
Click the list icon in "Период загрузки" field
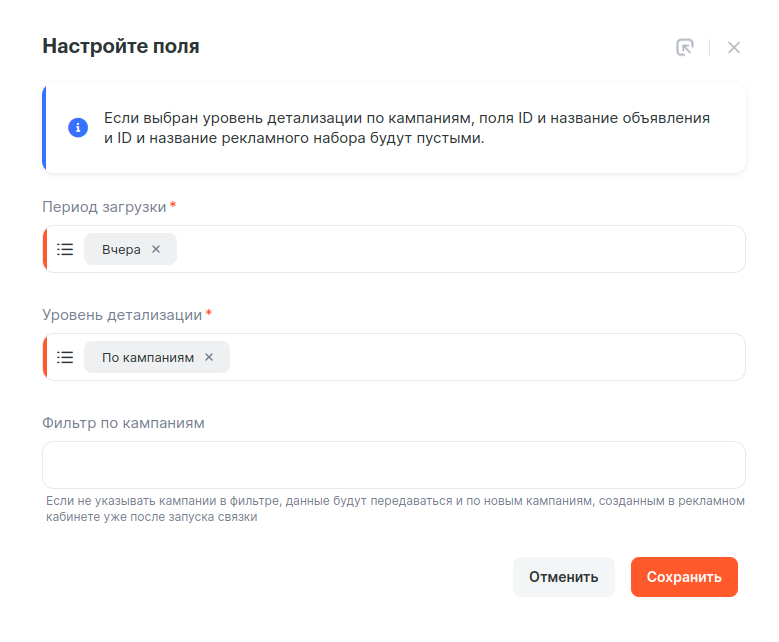(65, 249)
